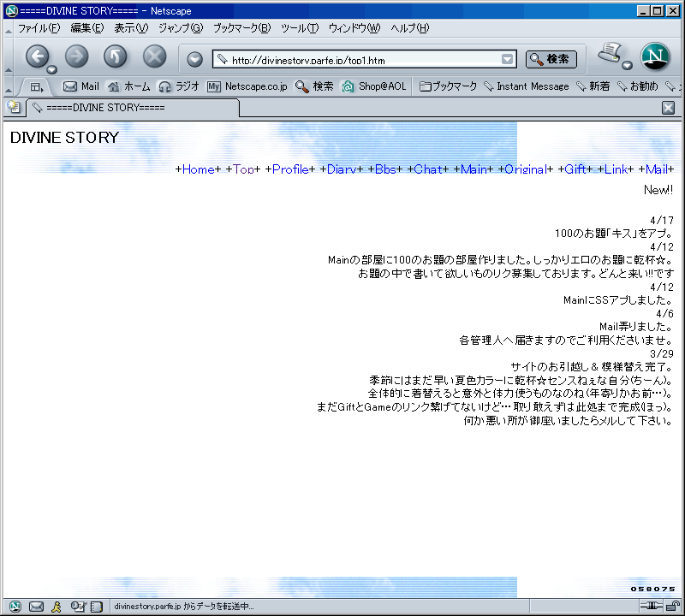The height and width of the screenshot is (616, 685).
Task: Toggle the sidebar panel icon in personal toolbar
Action: tap(37, 87)
